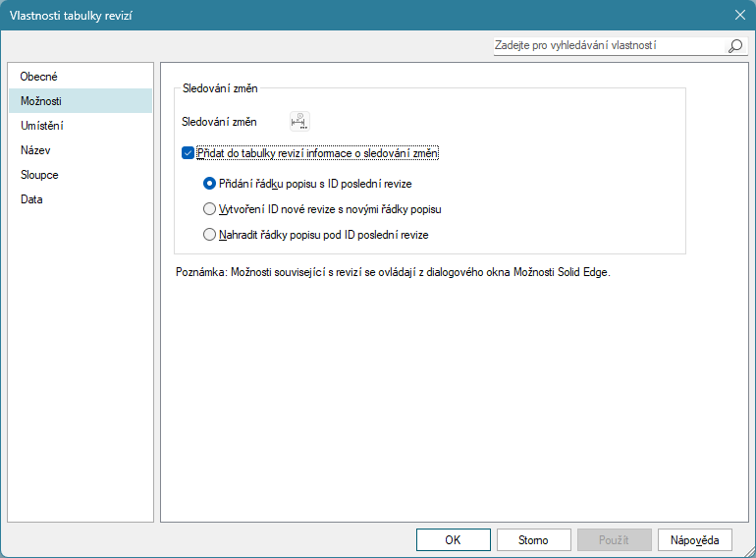This screenshot has width=756, height=558.
Task: Go to the Sloupce page
Action: point(39,175)
